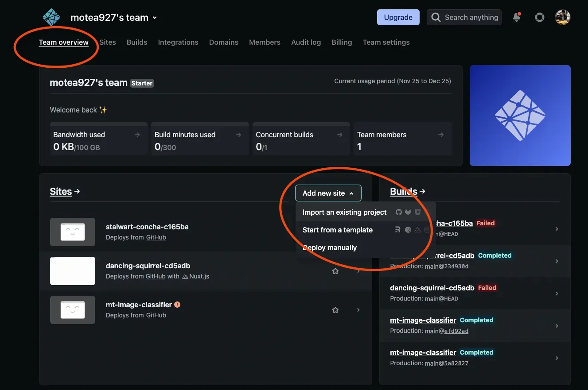Screen dimensions: 588x390
Task: Click the stalwart-concha-c165ba site thumbnail
Action: click(x=73, y=232)
